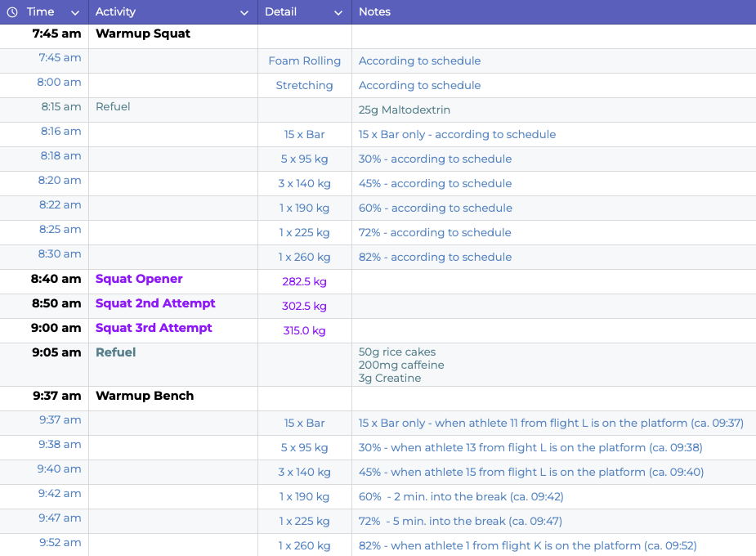Select the 60% - according to schedule note
Viewport: 756px width, 556px height.
point(436,208)
